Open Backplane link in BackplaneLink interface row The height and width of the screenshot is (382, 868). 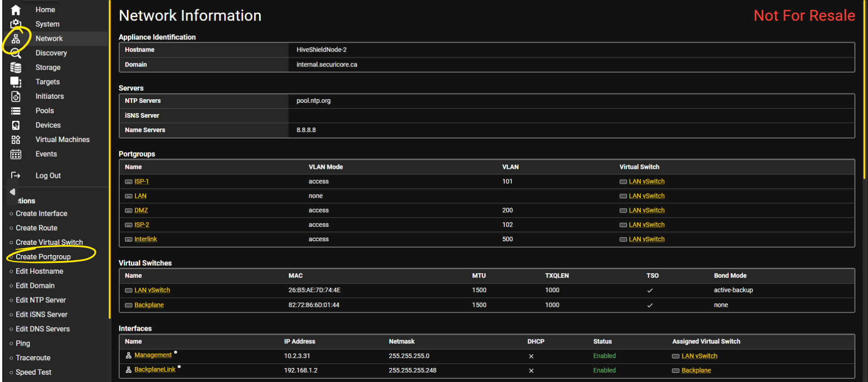(x=696, y=370)
